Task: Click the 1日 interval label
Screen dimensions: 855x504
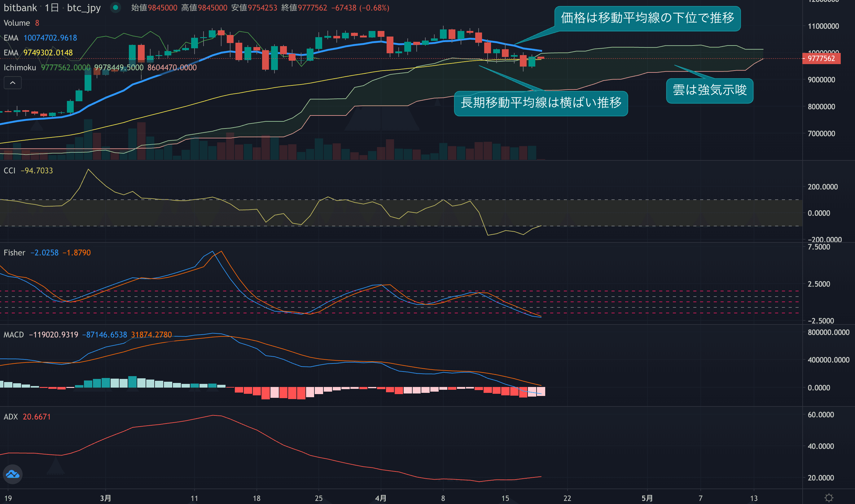Action: click(x=52, y=7)
